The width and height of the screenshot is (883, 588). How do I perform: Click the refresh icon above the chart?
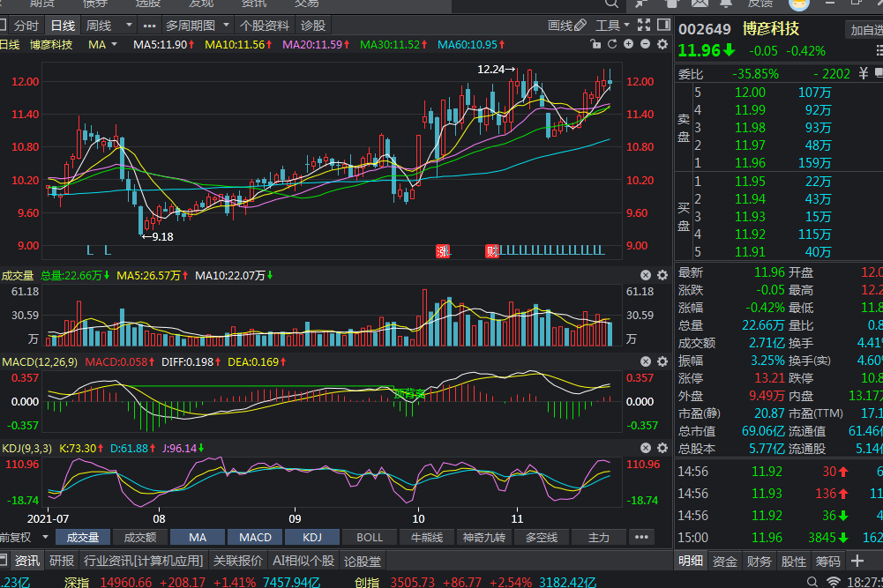click(x=611, y=44)
